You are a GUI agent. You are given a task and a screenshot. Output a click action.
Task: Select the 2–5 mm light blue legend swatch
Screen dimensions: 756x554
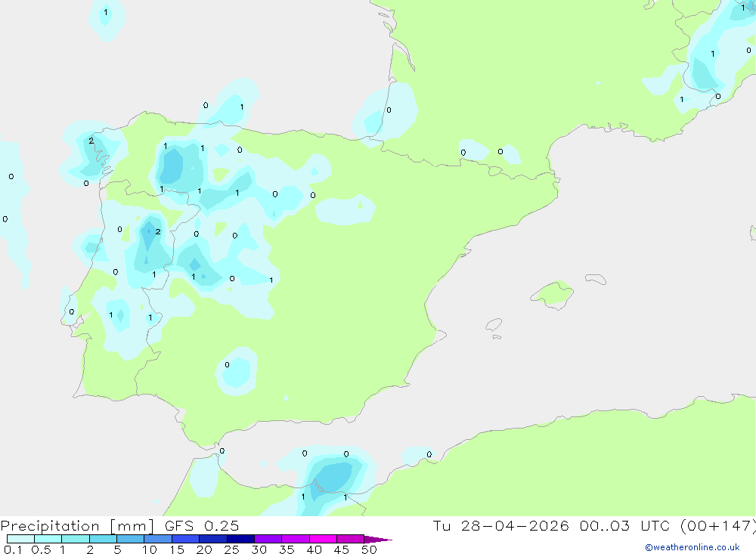[103, 539]
